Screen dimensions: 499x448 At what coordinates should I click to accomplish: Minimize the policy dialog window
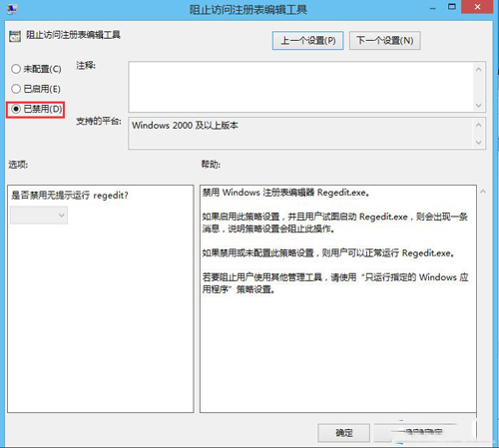(432, 8)
